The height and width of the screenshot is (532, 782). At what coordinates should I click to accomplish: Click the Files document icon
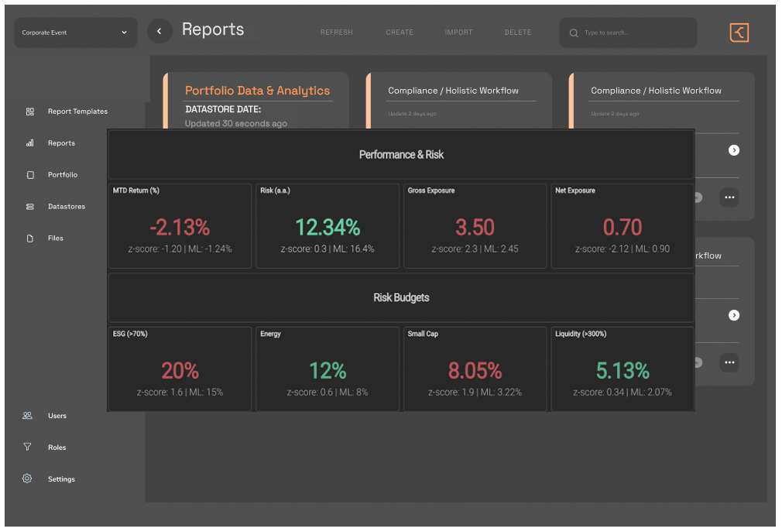[30, 239]
